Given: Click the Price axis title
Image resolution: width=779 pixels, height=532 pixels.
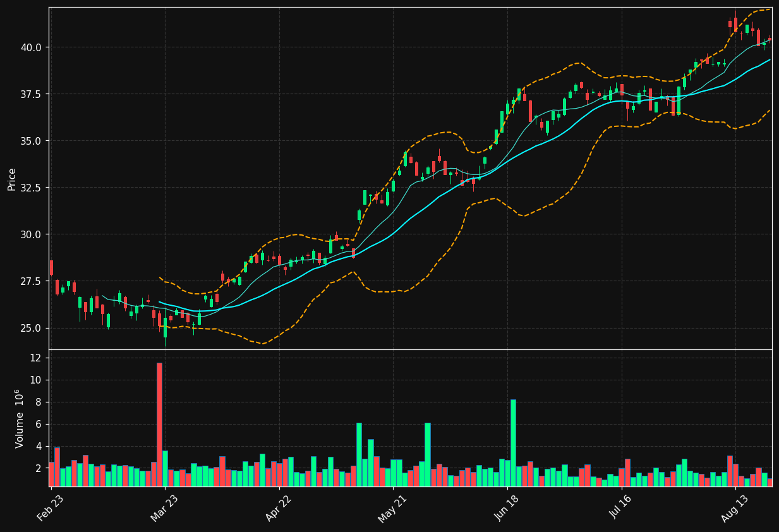Looking at the screenshot, I should tap(12, 179).
